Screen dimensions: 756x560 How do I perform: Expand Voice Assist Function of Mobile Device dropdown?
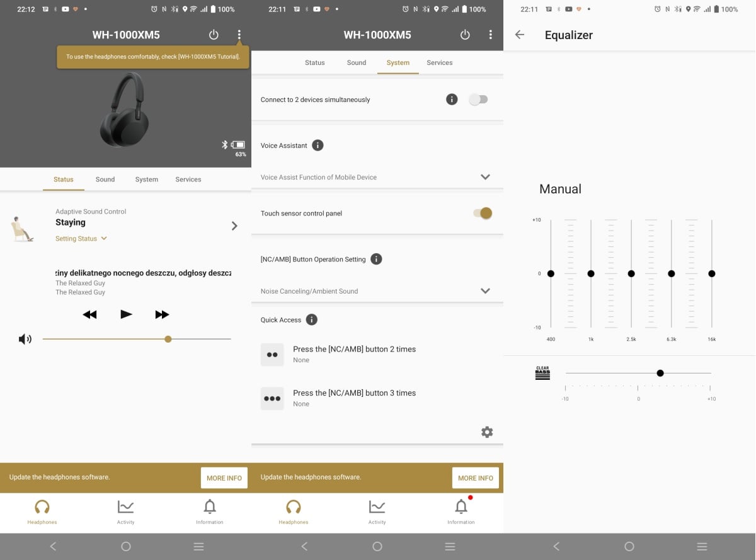(x=377, y=177)
